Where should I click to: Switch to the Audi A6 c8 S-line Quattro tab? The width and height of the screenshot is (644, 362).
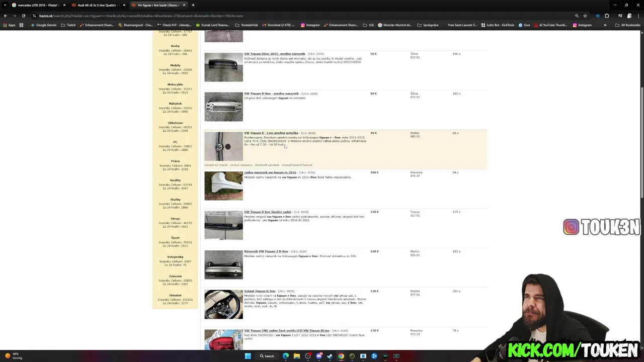(98, 5)
